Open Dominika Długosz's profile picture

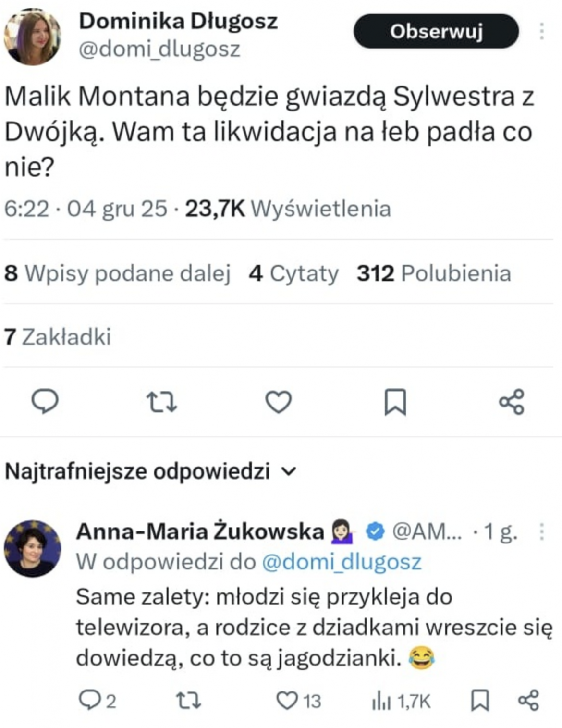[33, 36]
